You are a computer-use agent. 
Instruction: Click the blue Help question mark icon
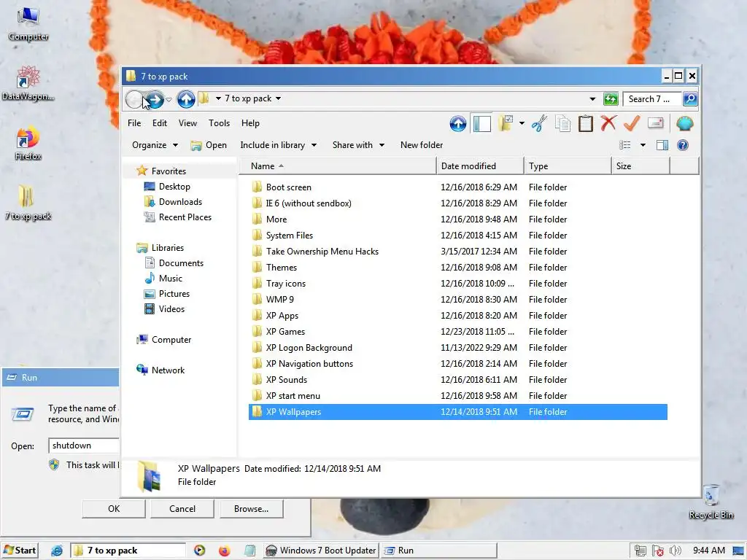click(683, 145)
